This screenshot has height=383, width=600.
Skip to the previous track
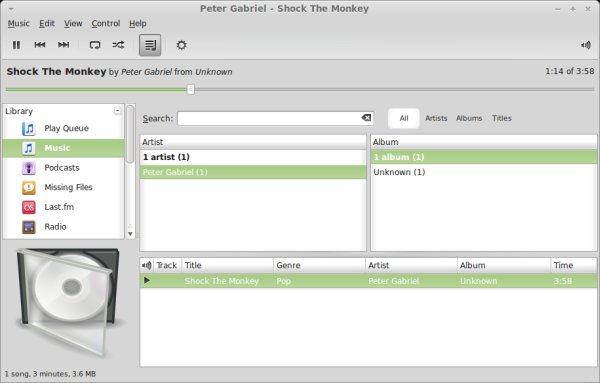click(40, 45)
